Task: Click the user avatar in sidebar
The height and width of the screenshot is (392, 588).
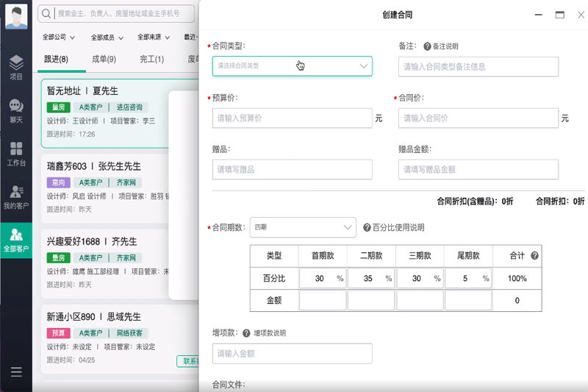Action: [16, 16]
